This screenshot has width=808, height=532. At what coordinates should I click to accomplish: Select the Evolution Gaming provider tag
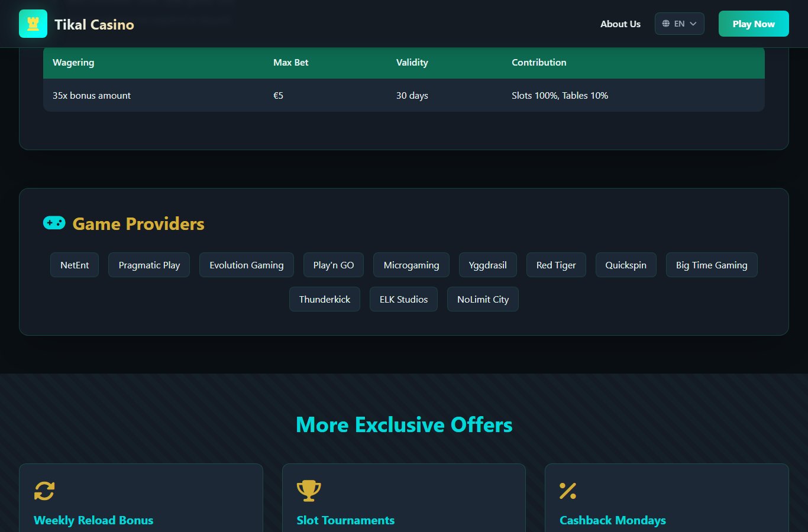click(247, 265)
